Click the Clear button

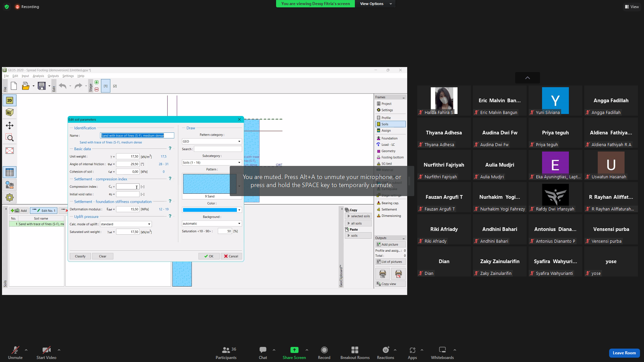point(103,256)
